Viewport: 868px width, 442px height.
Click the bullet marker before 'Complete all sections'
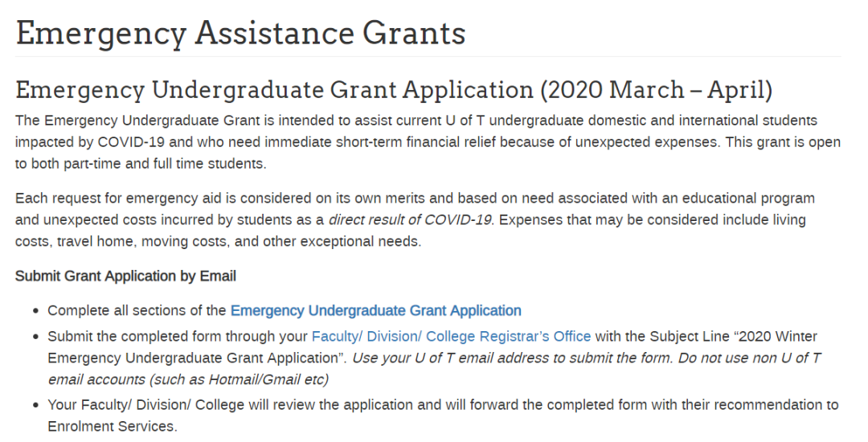(x=36, y=312)
